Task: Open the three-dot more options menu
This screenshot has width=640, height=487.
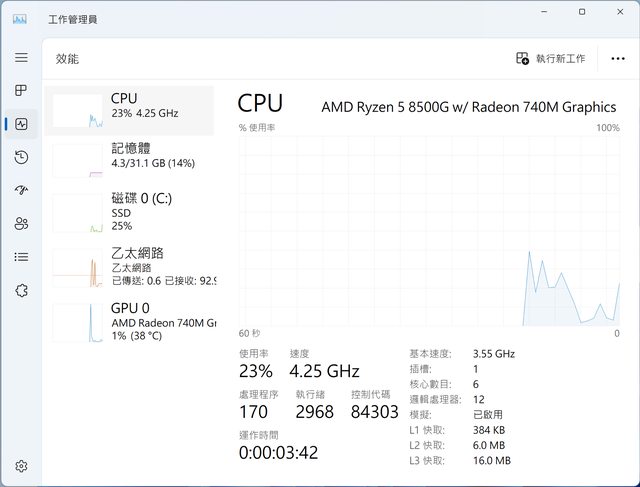Action: click(617, 59)
